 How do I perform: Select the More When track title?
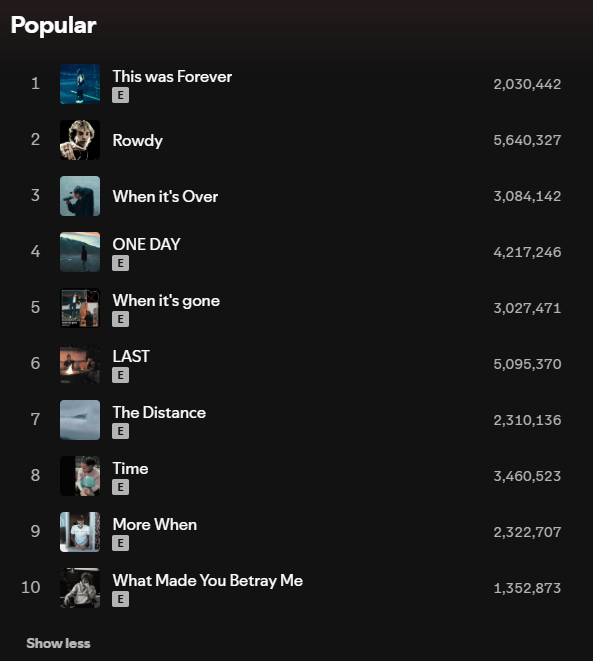155,525
